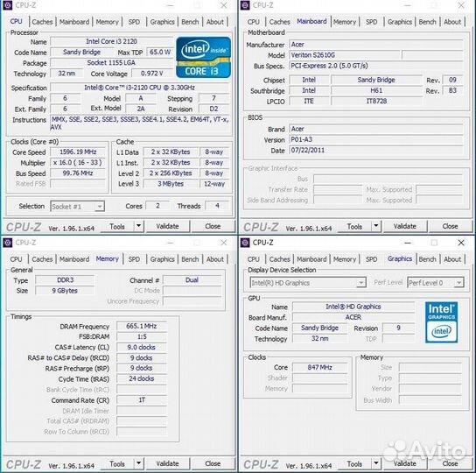
Task: Click FSB:DRAM ratio 1:5 value
Action: pos(142,337)
